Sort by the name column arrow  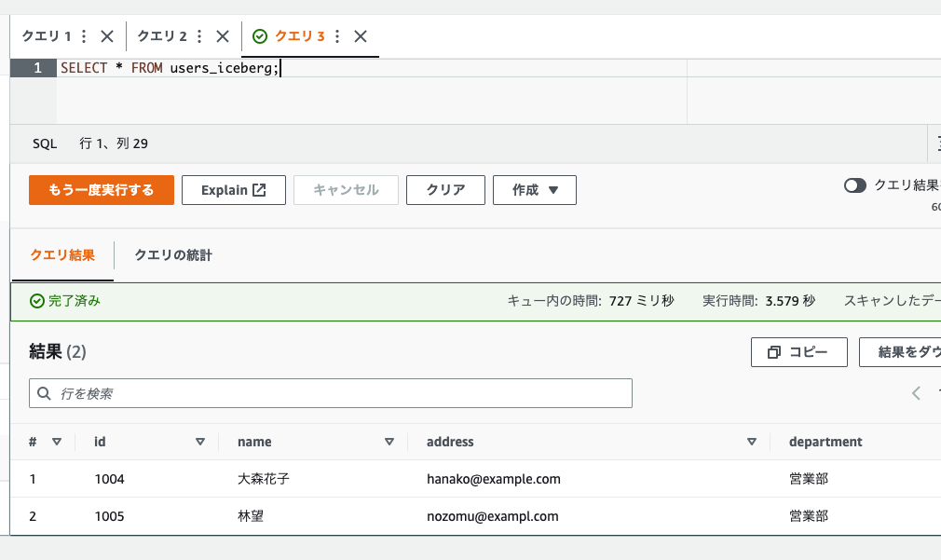(389, 442)
